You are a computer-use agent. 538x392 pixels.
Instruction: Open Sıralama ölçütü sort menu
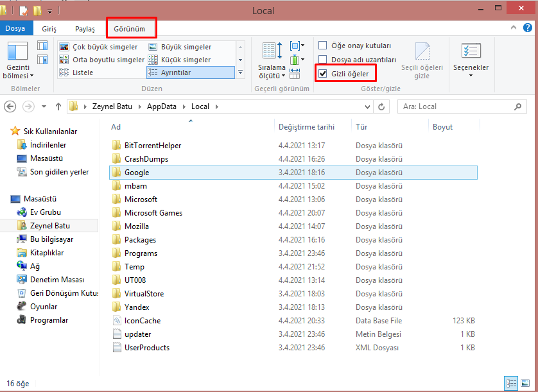coord(272,60)
